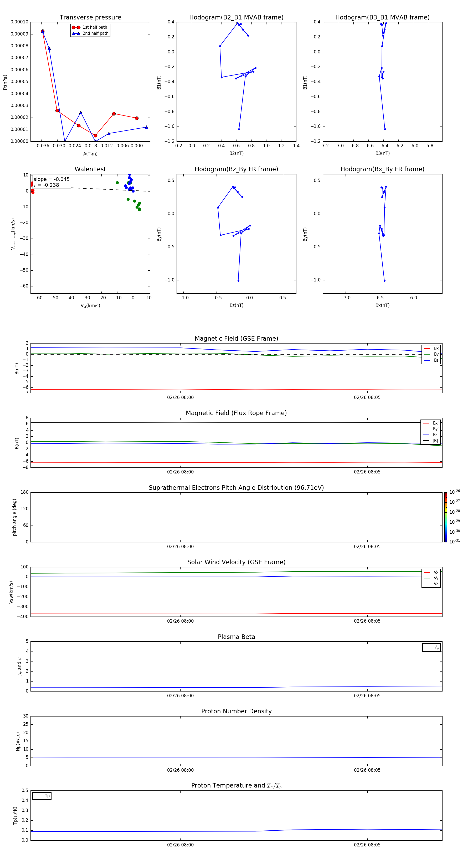Click the lowest data point in the Bx_By hodogram
Screen dimensions: 473x868
[384, 281]
